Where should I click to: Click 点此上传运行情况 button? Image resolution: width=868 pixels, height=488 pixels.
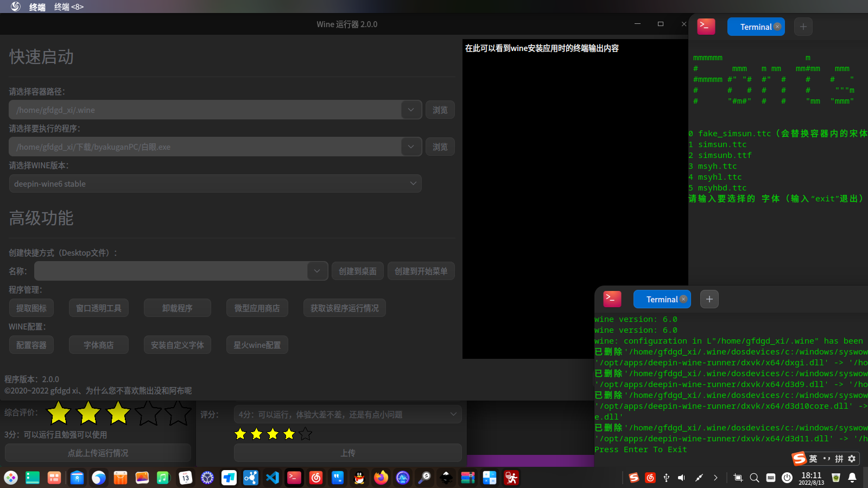coord(98,453)
